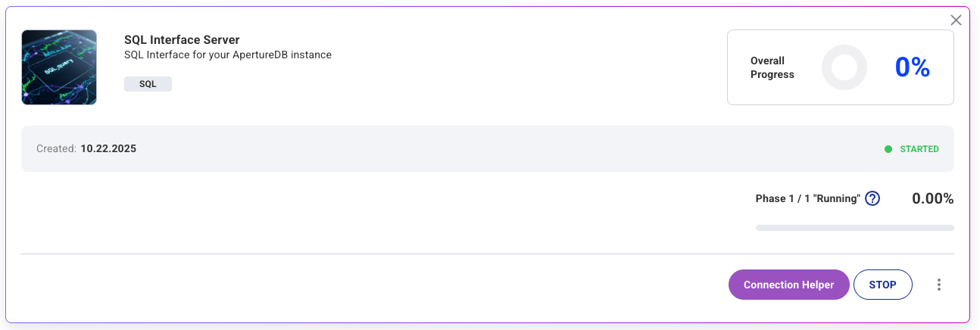The image size is (980, 330).
Task: Click the phase progress bar
Action: click(x=854, y=228)
